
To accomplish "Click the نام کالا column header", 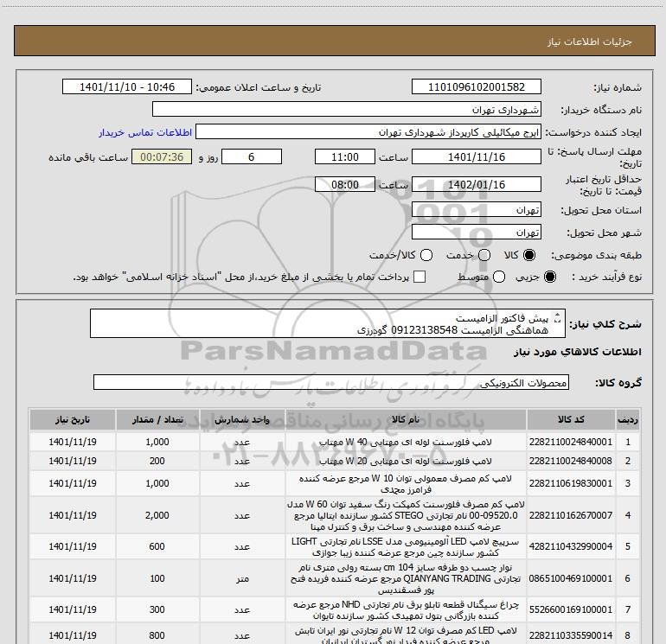I will (406, 419).
